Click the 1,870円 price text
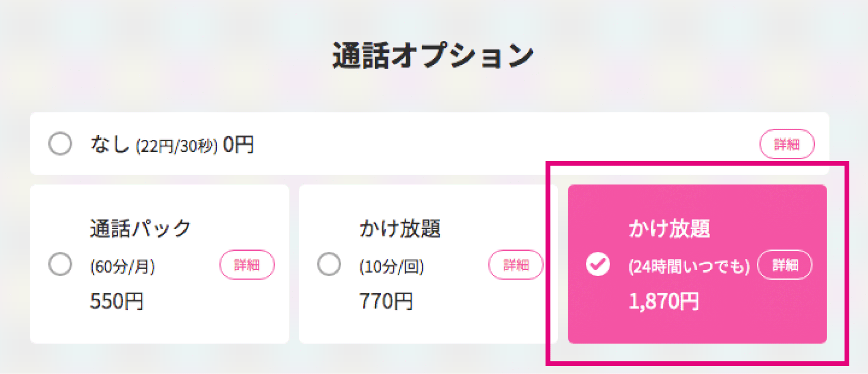 [x=664, y=301]
